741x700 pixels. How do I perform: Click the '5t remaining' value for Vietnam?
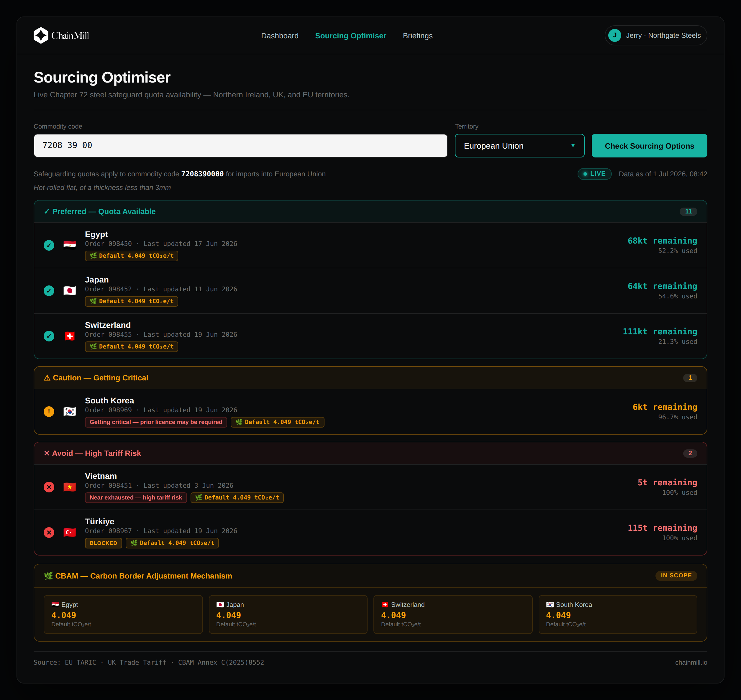tap(667, 482)
